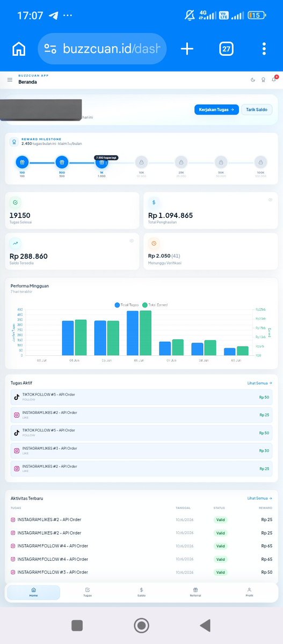Open a new browser tab with plus
The width and height of the screenshot is (283, 644).
187,49
